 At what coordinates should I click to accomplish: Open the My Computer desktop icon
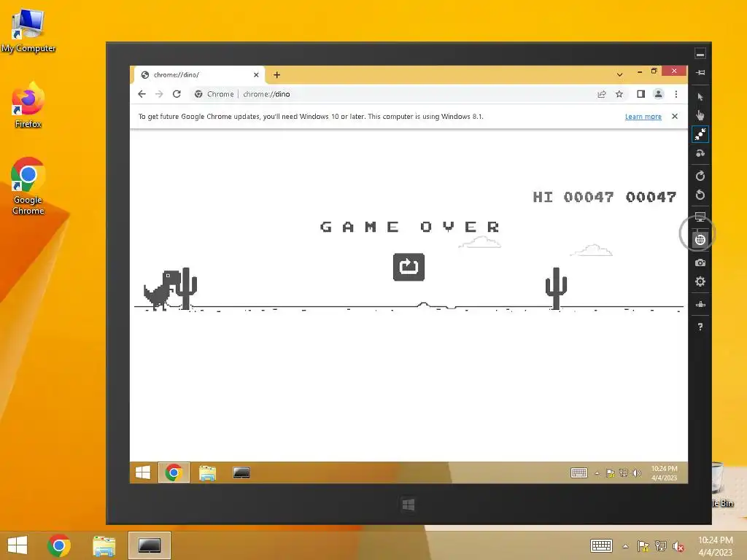[x=28, y=31]
